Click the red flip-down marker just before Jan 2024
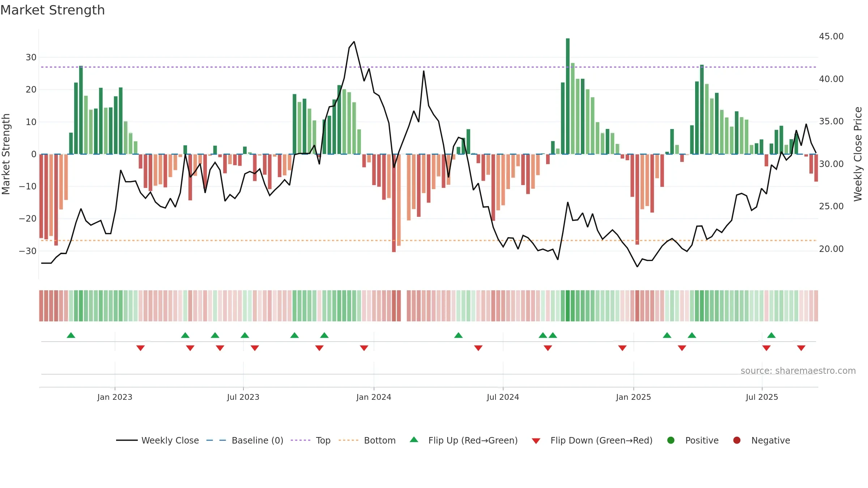Screen dimensions: 868x488 364,348
